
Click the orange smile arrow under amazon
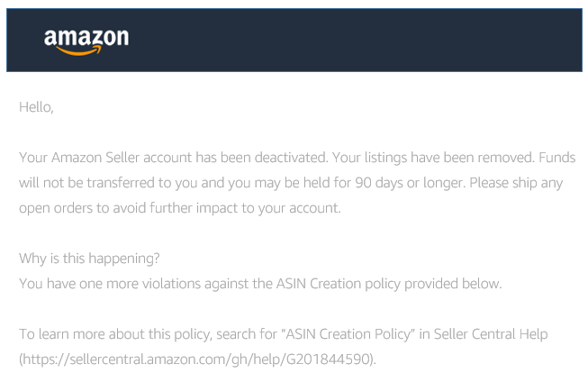[78, 50]
